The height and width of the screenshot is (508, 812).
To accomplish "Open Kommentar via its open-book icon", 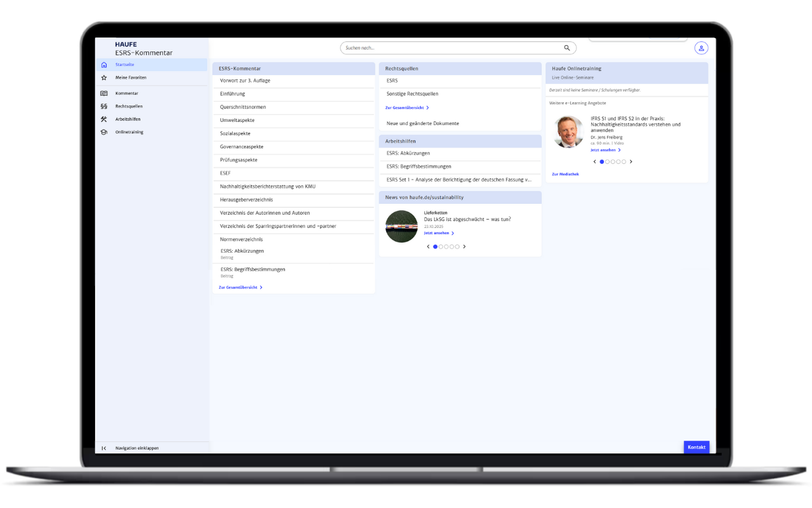I will pyautogui.click(x=104, y=93).
